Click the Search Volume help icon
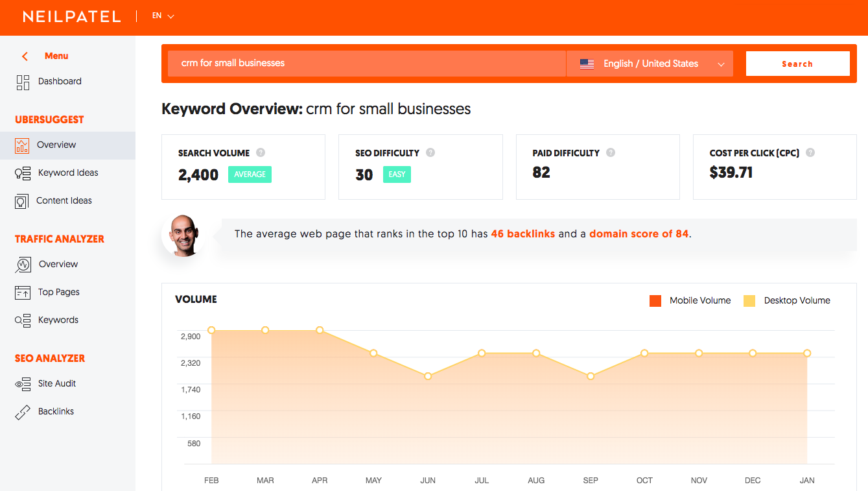This screenshot has height=491, width=868. tap(261, 153)
